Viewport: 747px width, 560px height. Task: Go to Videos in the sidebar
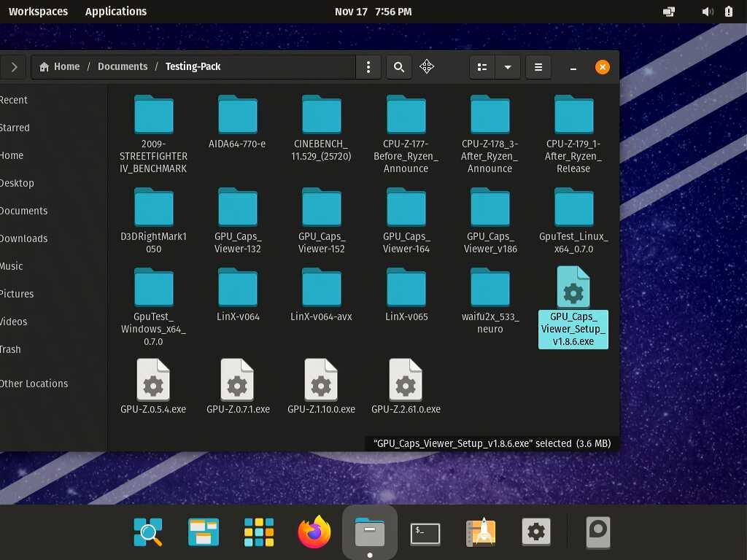point(53,322)
